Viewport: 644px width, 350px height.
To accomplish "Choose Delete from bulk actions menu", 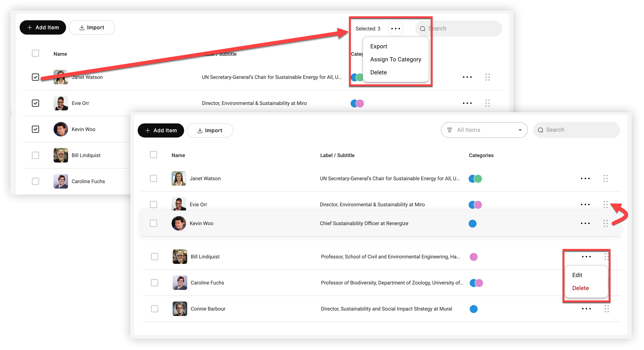I will click(x=378, y=72).
